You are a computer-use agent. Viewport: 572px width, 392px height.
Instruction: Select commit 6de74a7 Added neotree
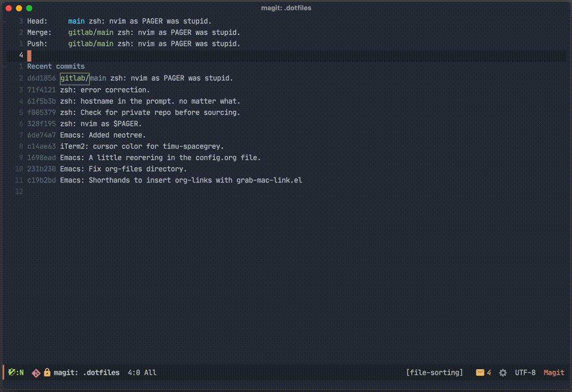pyautogui.click(x=86, y=135)
